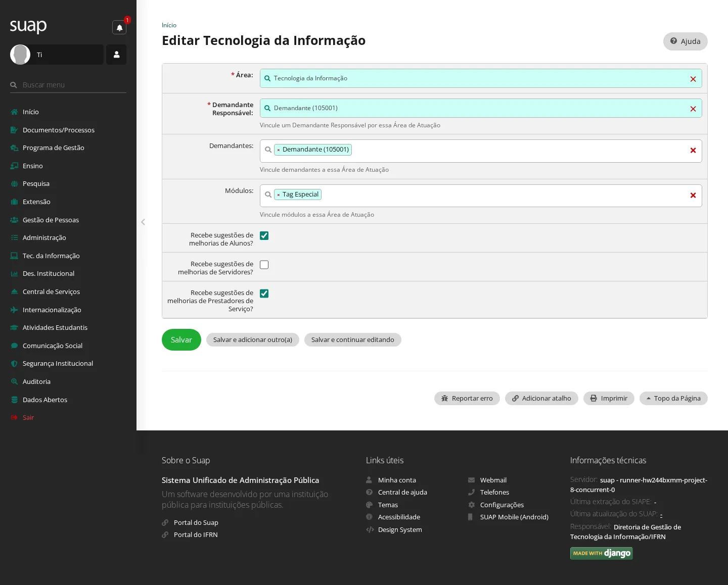The image size is (728, 585).
Task: Focus the Módulos multi-select field
Action: (481, 196)
